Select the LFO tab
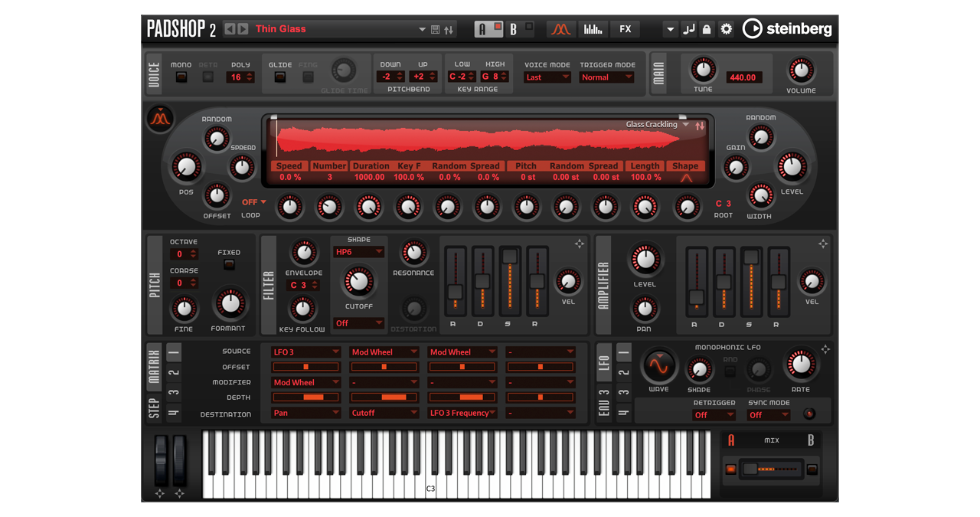 603,362
